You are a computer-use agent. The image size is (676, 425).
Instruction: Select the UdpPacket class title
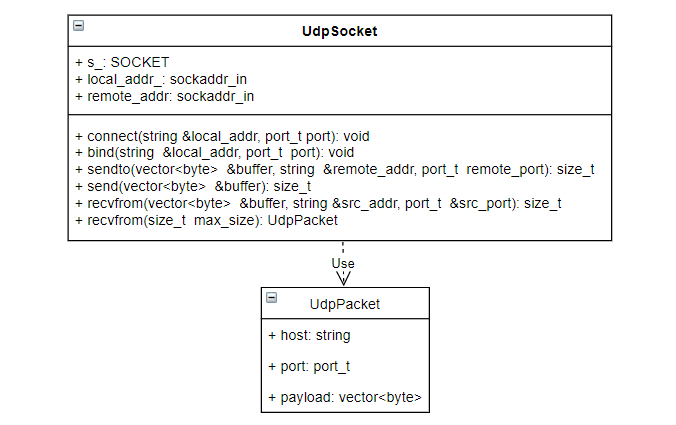[344, 303]
